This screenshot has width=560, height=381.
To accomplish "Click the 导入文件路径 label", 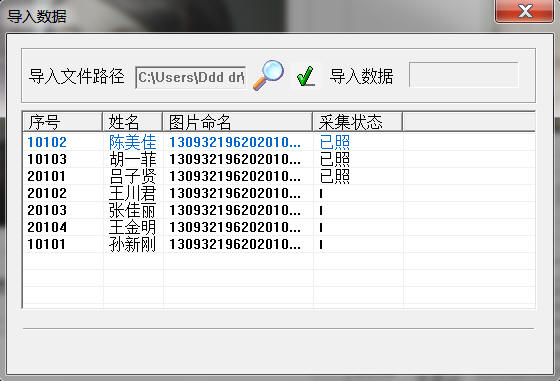I will [76, 76].
